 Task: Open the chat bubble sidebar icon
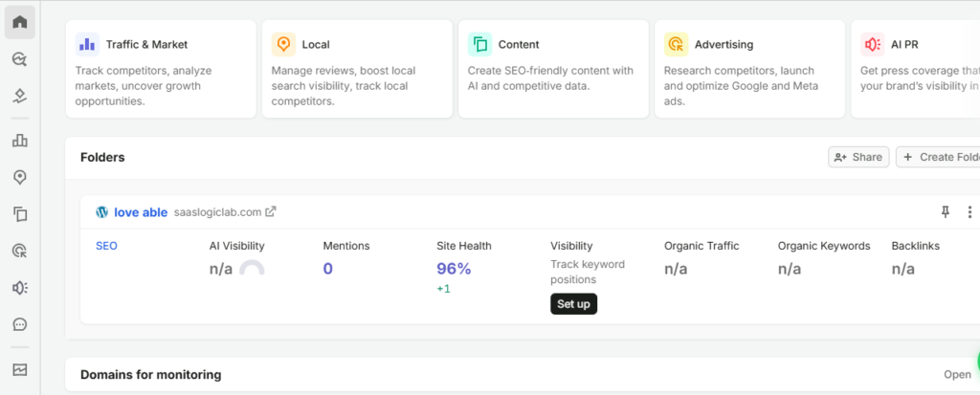[20, 325]
